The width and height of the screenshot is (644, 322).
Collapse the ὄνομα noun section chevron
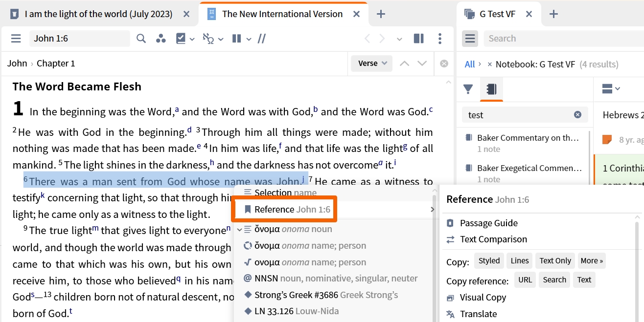tap(239, 229)
